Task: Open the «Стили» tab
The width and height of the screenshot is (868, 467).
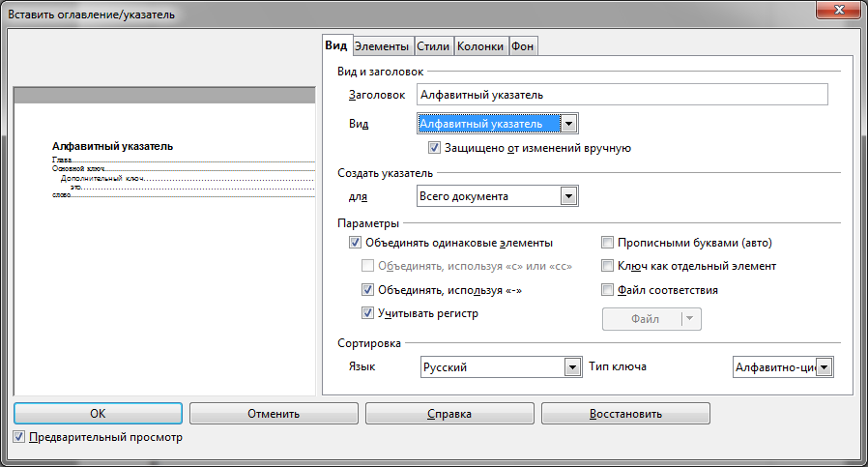Action: point(432,45)
